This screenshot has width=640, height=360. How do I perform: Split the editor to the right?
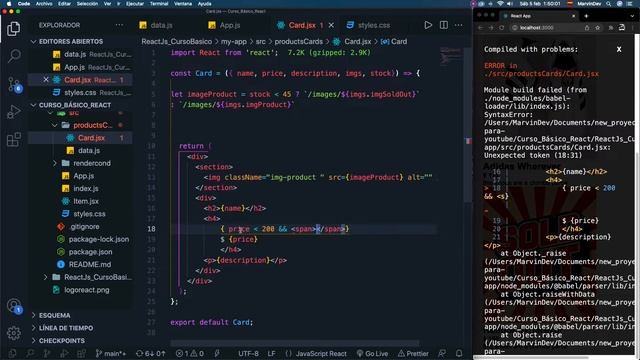[444, 25]
